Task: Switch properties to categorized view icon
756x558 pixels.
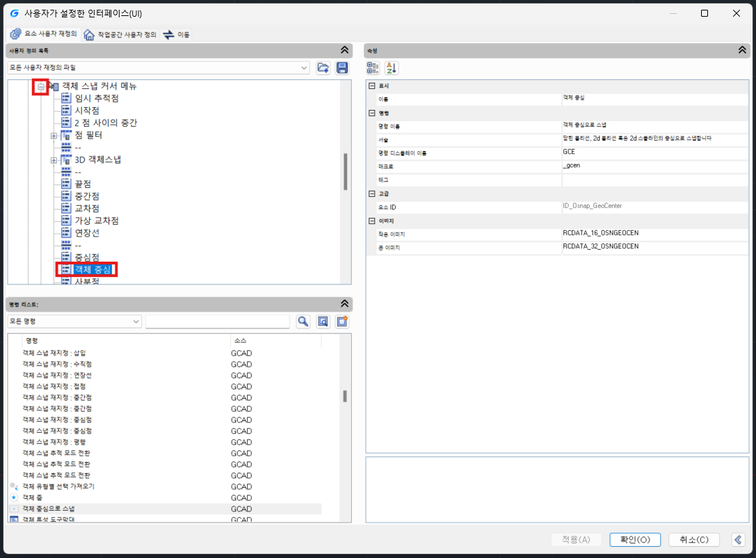Action: tap(373, 67)
